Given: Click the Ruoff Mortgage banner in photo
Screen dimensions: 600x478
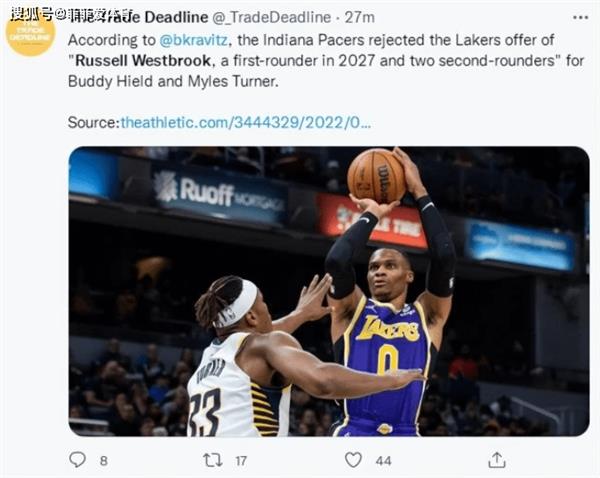Looking at the screenshot, I should tap(220, 193).
